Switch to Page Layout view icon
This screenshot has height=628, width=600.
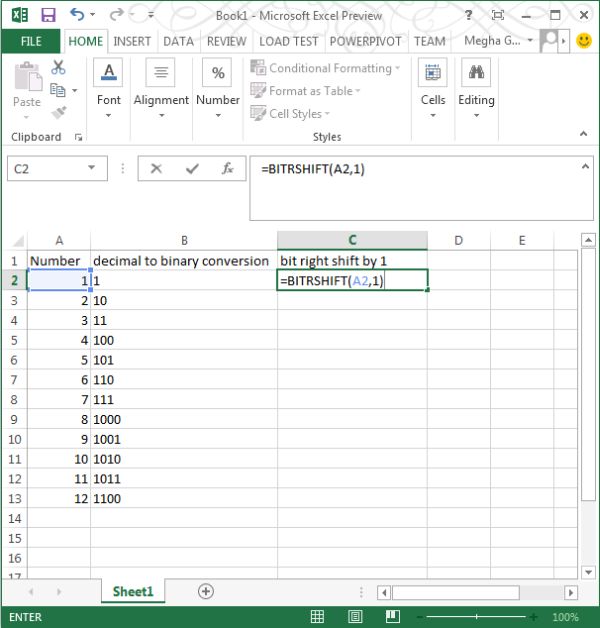[x=355, y=616]
